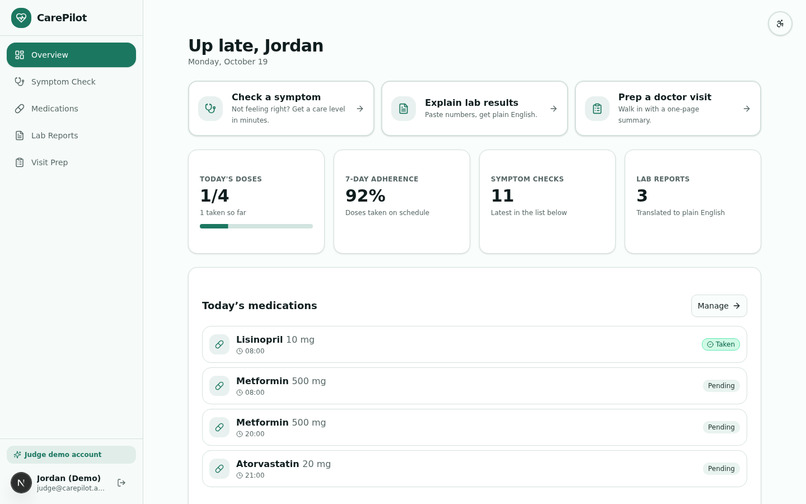
Task: Click the Symptom Check stethoscope sidebar icon
Action: 20,82
